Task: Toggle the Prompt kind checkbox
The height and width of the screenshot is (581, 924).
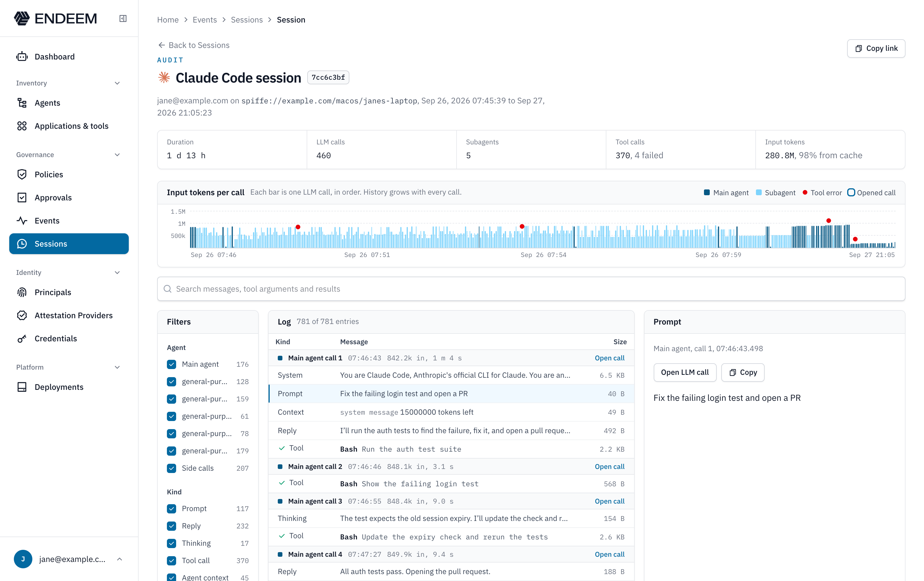Action: pos(172,509)
